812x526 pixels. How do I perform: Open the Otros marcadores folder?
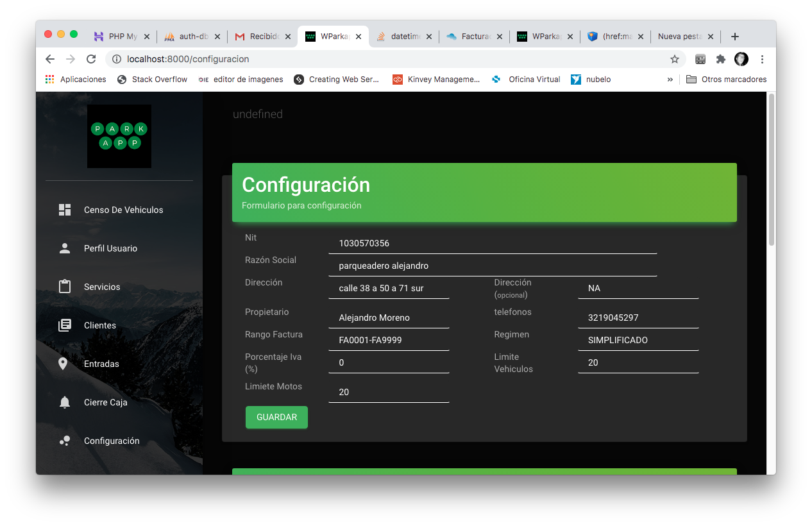point(726,80)
